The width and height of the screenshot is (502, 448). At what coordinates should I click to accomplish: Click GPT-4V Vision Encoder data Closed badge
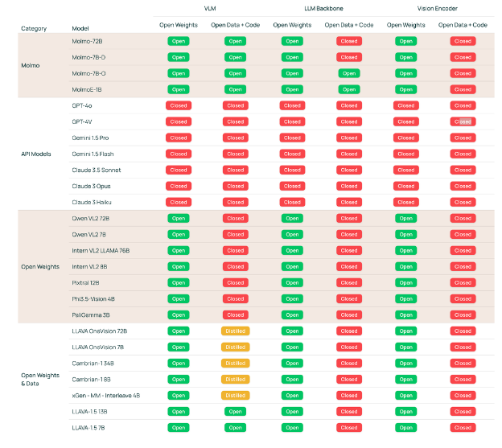(x=463, y=121)
